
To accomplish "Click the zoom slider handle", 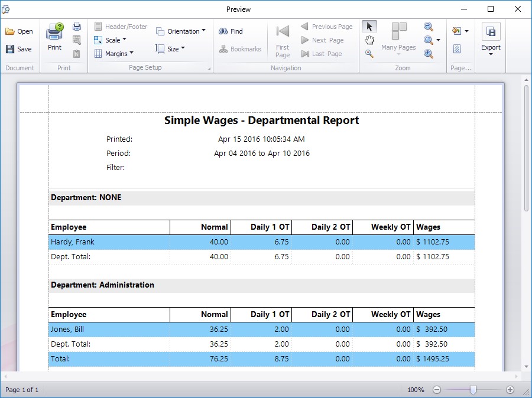I will tap(473, 390).
